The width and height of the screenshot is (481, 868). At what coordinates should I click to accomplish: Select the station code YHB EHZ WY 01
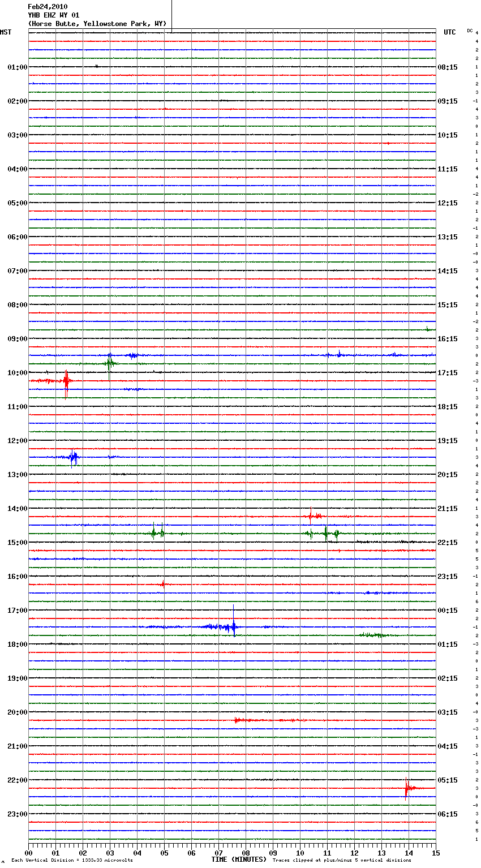click(54, 15)
